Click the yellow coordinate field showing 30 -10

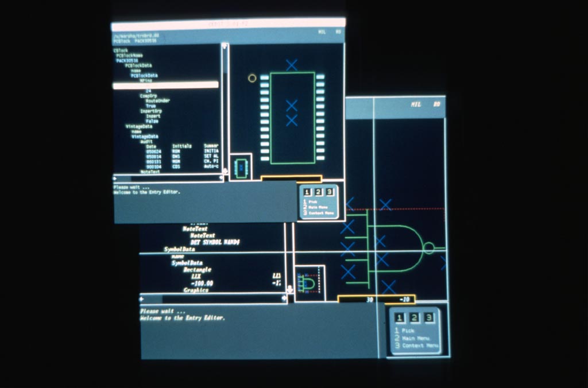376,299
